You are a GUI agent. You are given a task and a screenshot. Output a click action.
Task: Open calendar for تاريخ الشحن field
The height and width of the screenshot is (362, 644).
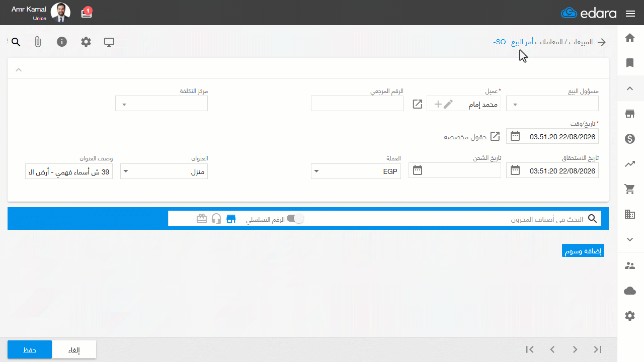(x=418, y=170)
